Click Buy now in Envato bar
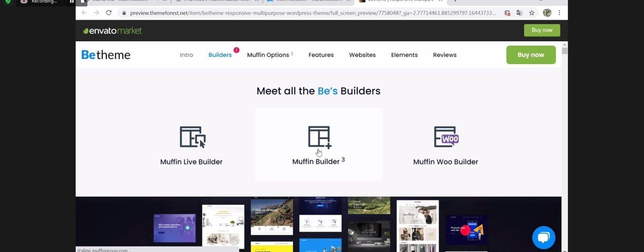The height and width of the screenshot is (252, 644). point(542,30)
